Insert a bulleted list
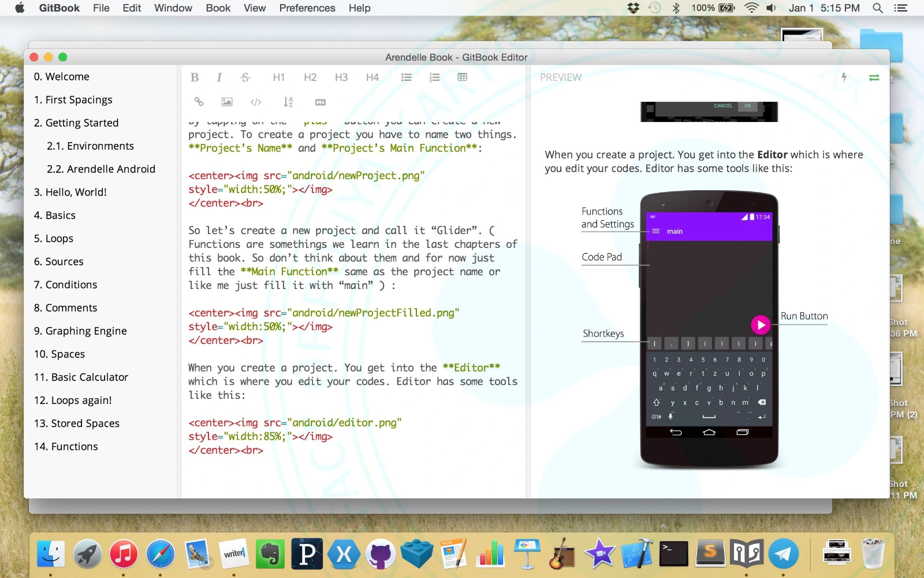The image size is (924, 578). (x=407, y=77)
